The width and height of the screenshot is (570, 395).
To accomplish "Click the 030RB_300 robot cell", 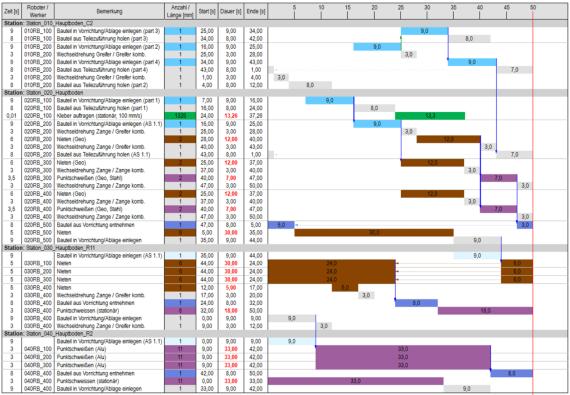I will 38,279.
